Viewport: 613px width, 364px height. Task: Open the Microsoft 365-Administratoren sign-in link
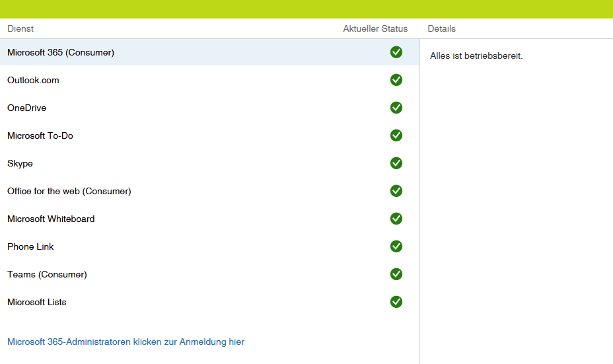tap(126, 342)
